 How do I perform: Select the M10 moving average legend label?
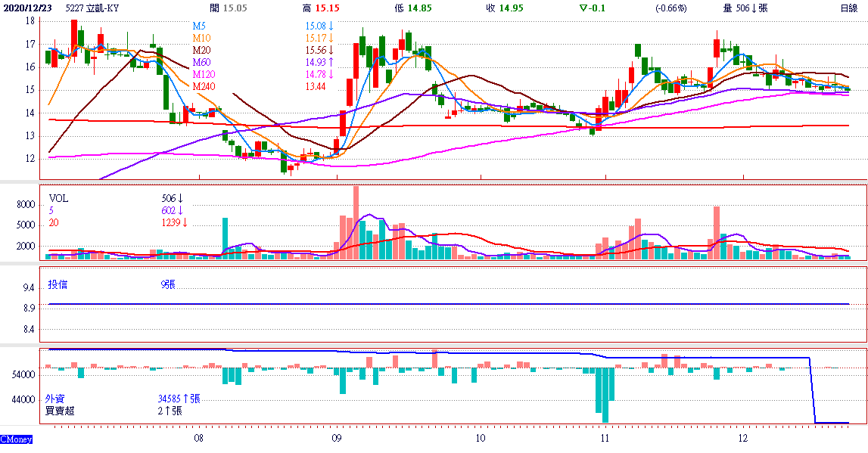(x=202, y=38)
